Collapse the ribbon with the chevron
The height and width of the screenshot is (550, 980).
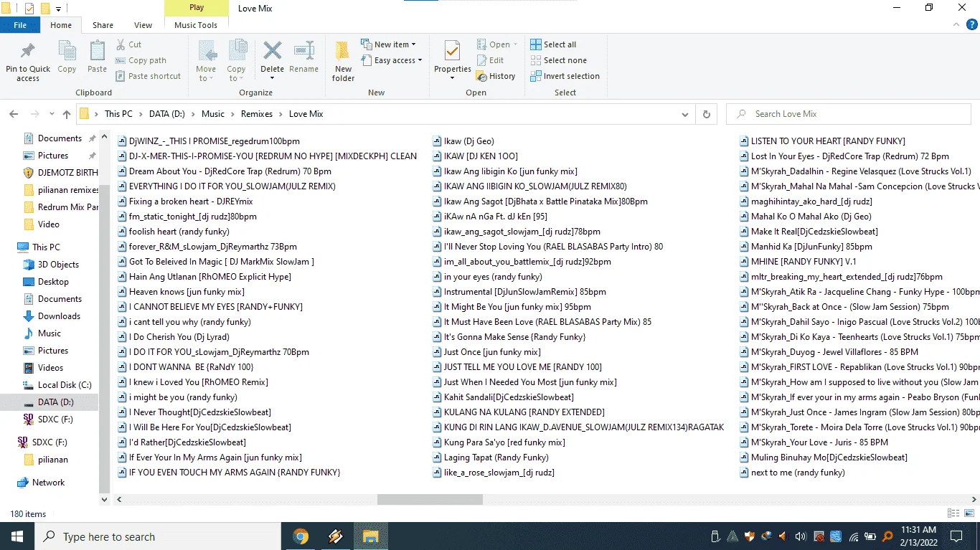tap(957, 25)
